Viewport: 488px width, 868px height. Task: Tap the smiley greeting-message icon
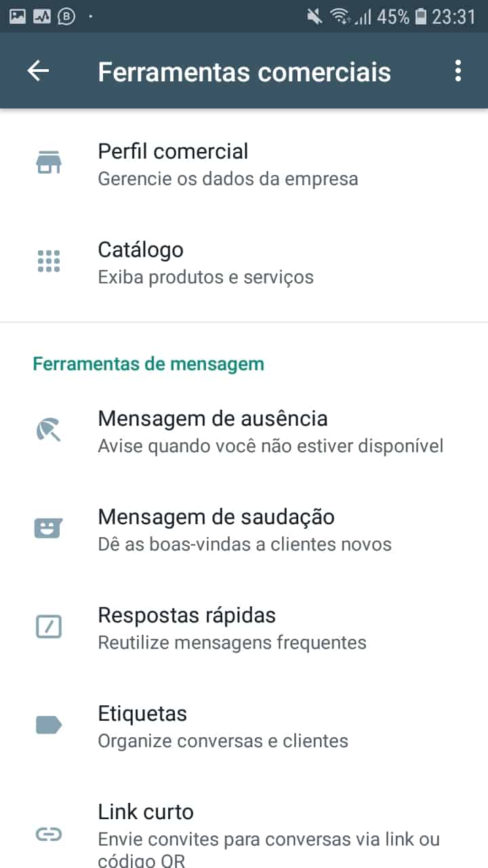click(x=48, y=528)
